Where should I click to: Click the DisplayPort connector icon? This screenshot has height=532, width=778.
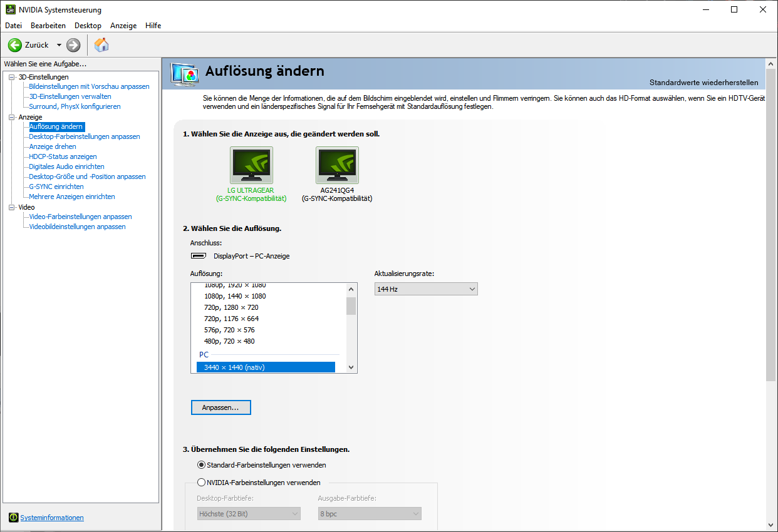coord(199,256)
